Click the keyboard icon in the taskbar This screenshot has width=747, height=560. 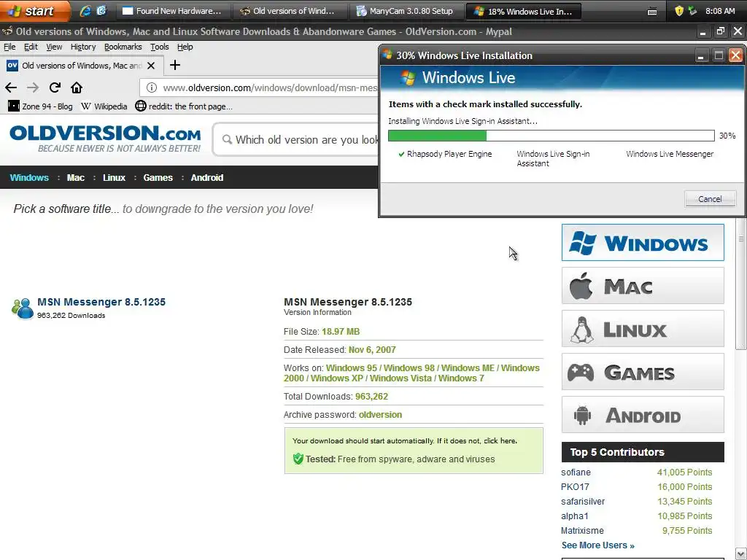[x=652, y=12]
